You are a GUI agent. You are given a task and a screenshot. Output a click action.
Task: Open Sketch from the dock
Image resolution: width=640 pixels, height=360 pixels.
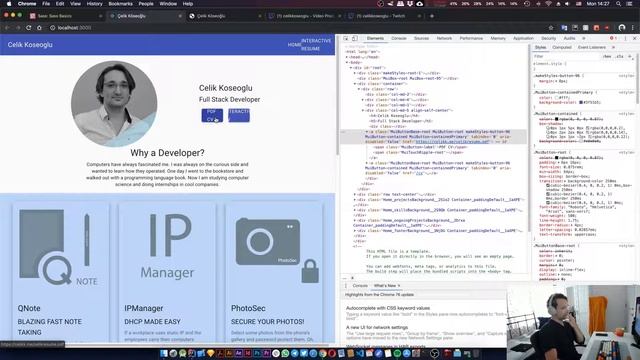(x=211, y=353)
